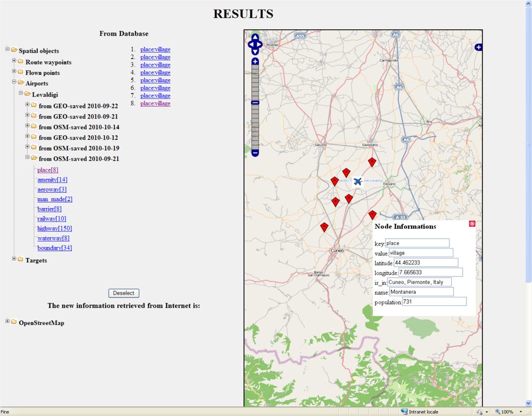Select the red marker directly left of the airplane
The image size is (532, 416).
coord(335,181)
